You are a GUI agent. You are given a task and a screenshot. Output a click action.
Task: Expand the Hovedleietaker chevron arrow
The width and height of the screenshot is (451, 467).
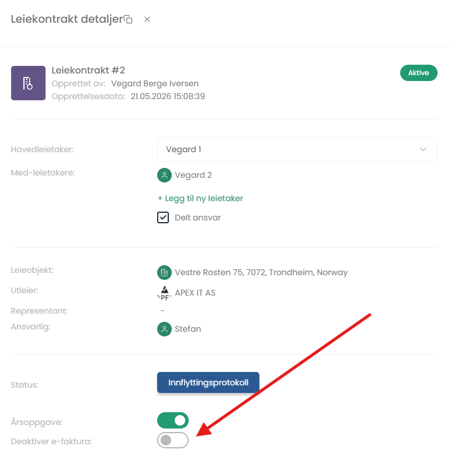(x=423, y=149)
